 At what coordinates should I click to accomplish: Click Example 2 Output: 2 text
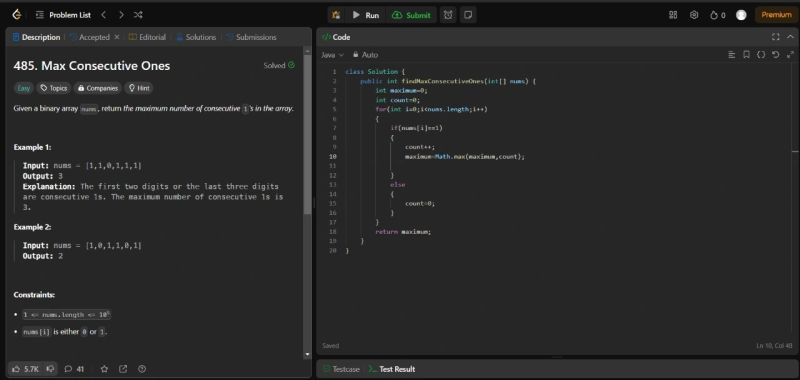[43, 256]
